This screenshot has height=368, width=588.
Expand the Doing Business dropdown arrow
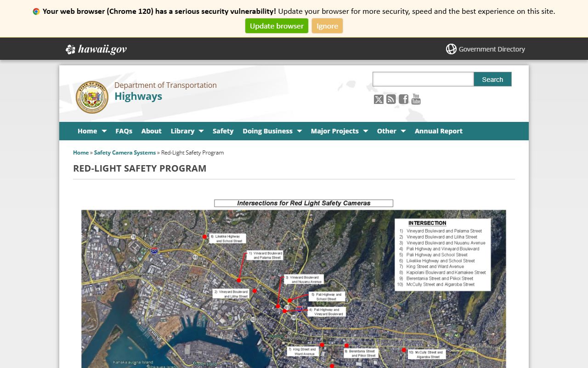tap(300, 131)
